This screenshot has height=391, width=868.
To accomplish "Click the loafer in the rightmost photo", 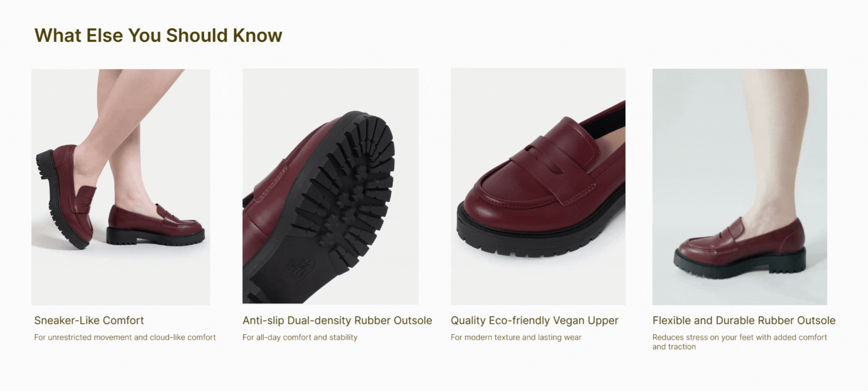I will 740,249.
